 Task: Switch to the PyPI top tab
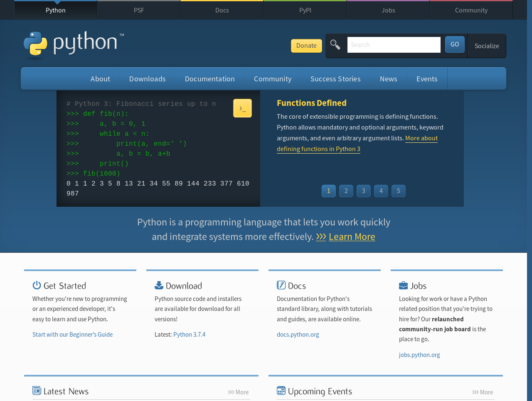(305, 10)
